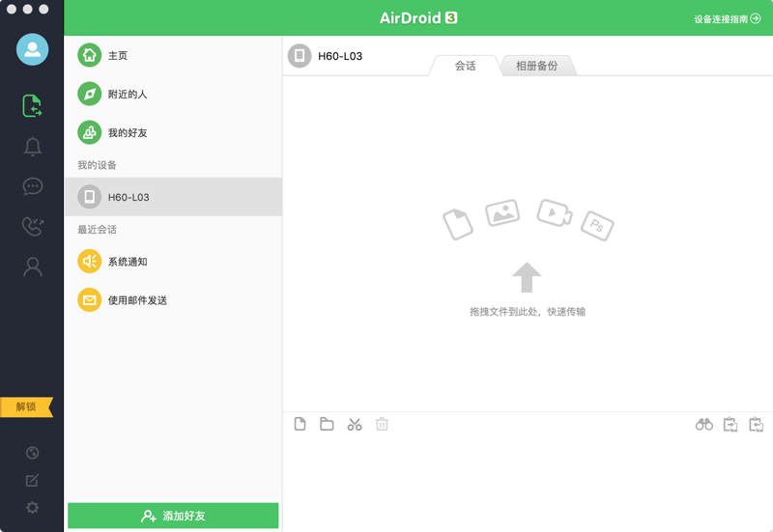
Task: Click the envelope icon beside 使用邮件发送
Action: coord(89,300)
